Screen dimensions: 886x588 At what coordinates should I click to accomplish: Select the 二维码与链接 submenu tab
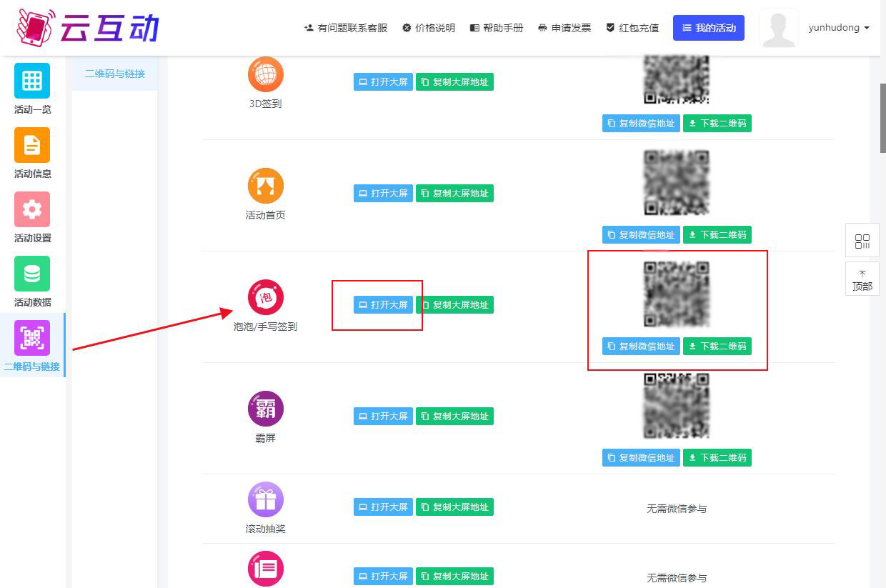pos(115,74)
